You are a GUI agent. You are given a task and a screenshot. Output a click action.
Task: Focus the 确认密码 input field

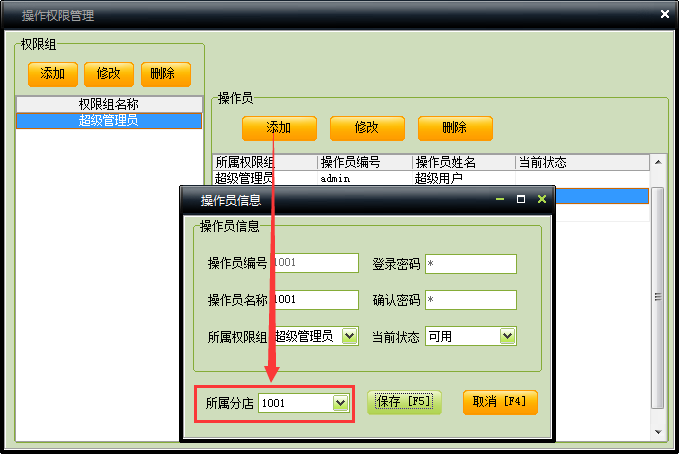[470, 300]
